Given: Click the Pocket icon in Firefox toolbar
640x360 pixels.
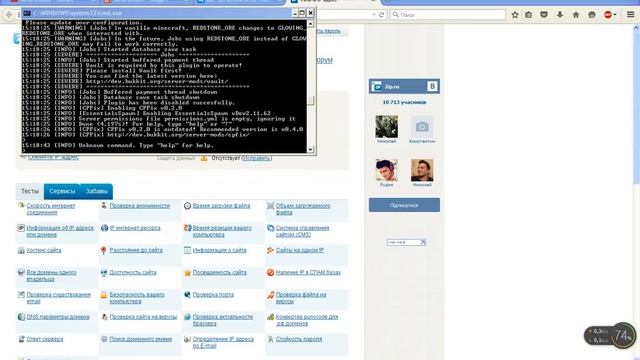Looking at the screenshot, I should (x=544, y=15).
